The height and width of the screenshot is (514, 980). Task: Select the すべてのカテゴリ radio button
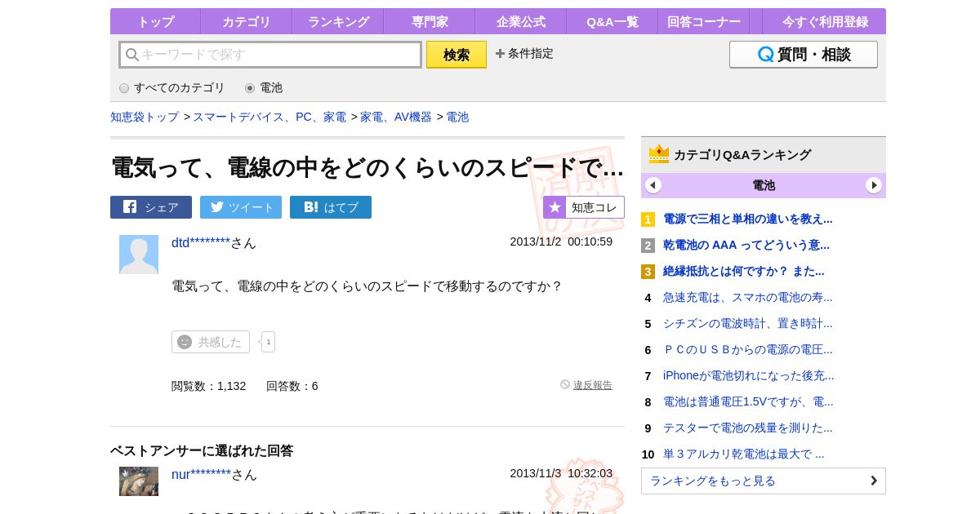pyautogui.click(x=124, y=88)
